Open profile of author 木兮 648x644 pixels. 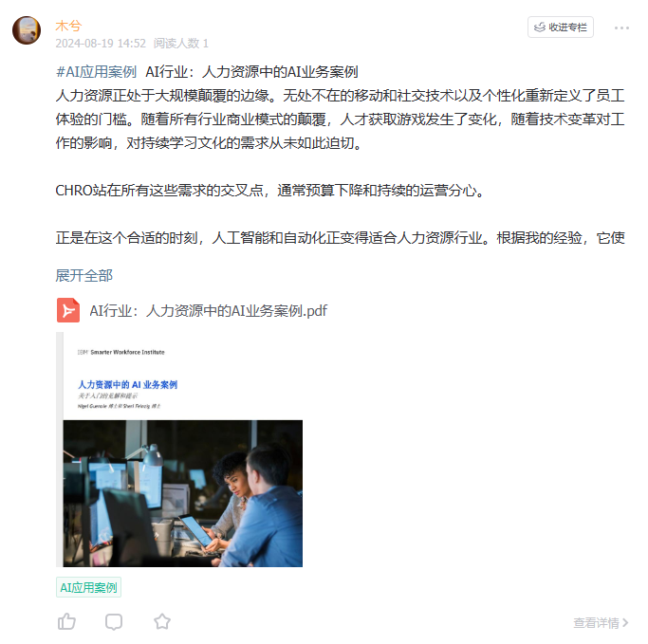68,26
